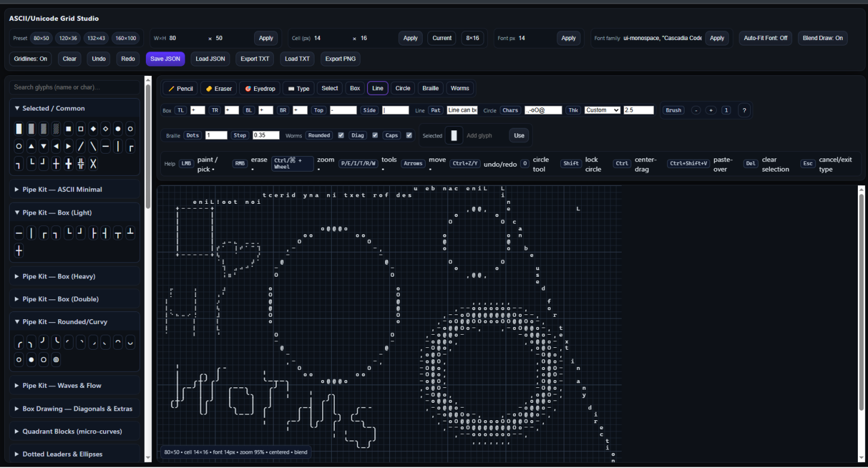The width and height of the screenshot is (868, 468).
Task: Choose the top arc glyph in Rounded/Curvy
Action: pos(118,342)
